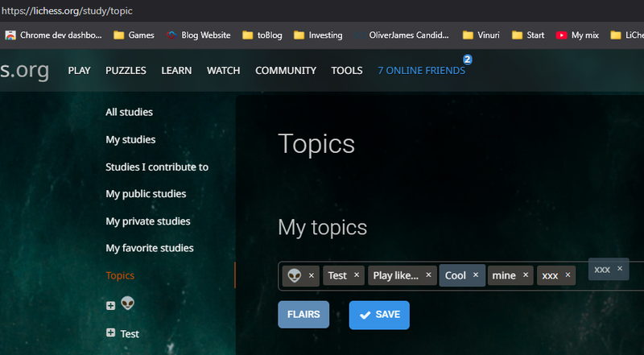Screen dimensions: 644x355
Task: Click the lichess URL in the address bar
Action: pyautogui.click(x=67, y=10)
